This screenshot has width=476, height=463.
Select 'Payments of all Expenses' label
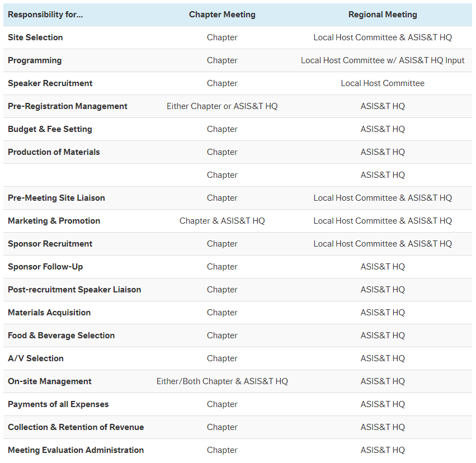(x=58, y=404)
